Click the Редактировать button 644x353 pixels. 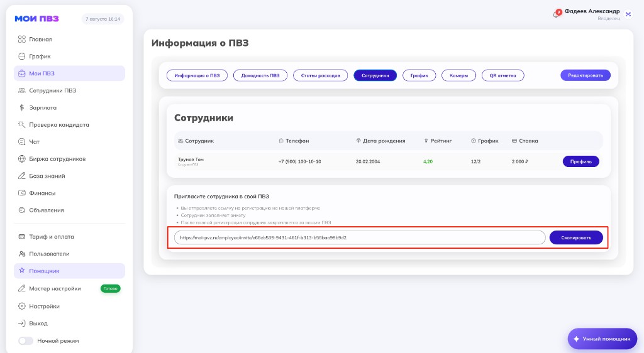[586, 75]
